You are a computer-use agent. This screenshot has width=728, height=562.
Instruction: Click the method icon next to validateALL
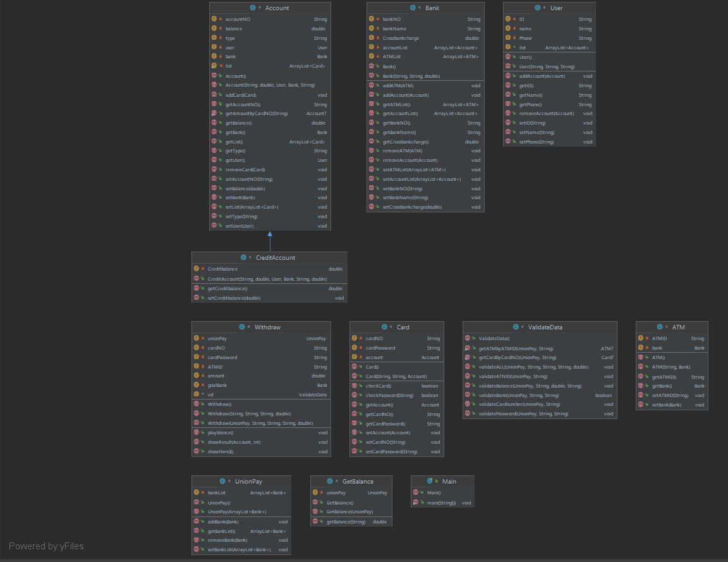coord(468,367)
